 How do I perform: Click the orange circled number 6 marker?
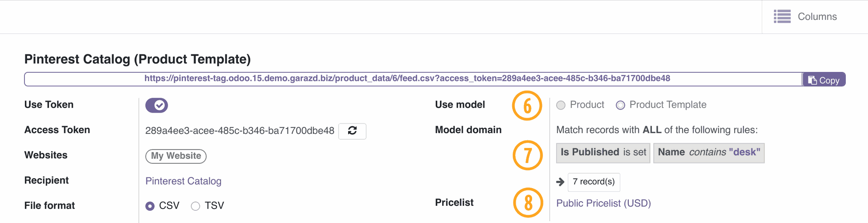tap(527, 106)
